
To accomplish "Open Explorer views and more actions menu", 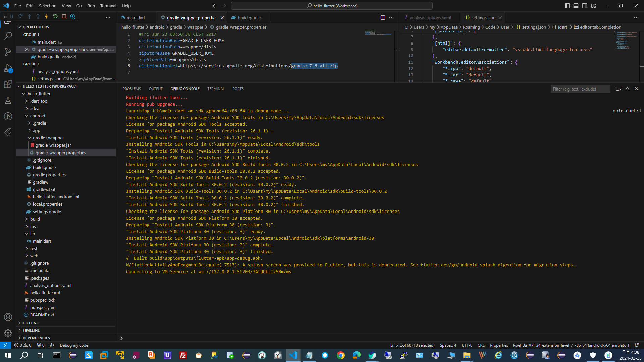I will tap(108, 17).
